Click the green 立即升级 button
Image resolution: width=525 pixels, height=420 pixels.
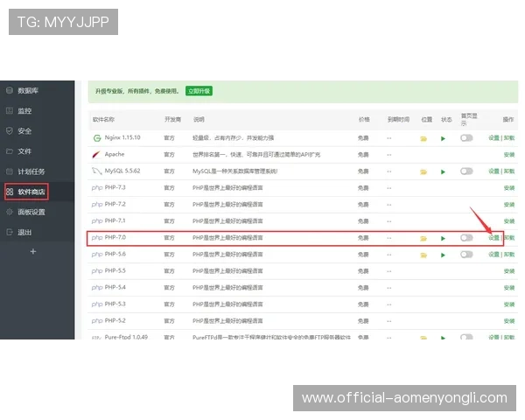199,91
